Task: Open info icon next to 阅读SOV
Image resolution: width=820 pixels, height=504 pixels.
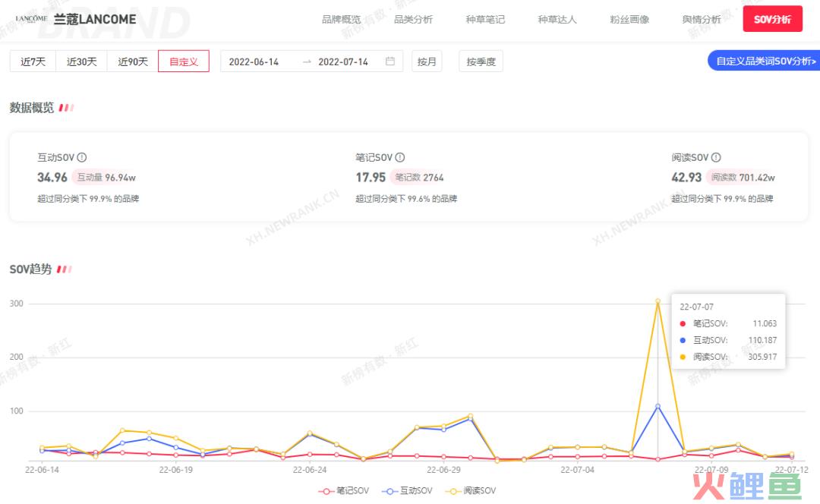Action: coord(716,157)
